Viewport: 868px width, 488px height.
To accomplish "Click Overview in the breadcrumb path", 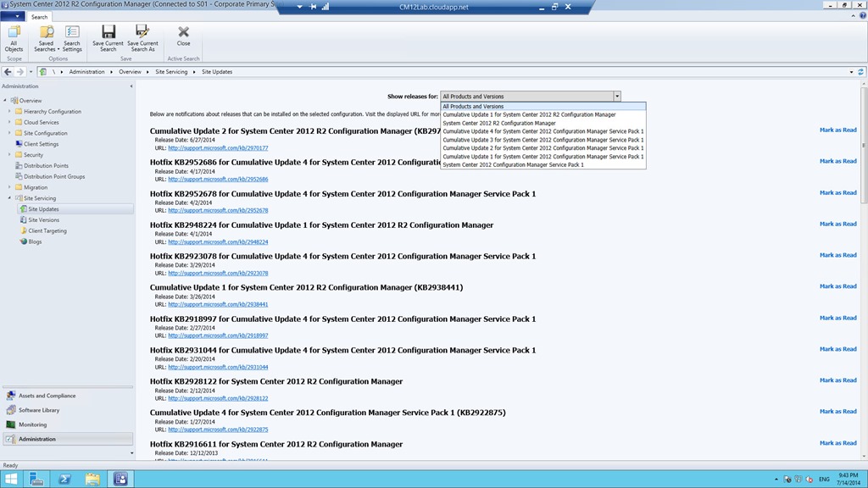I will [x=130, y=72].
